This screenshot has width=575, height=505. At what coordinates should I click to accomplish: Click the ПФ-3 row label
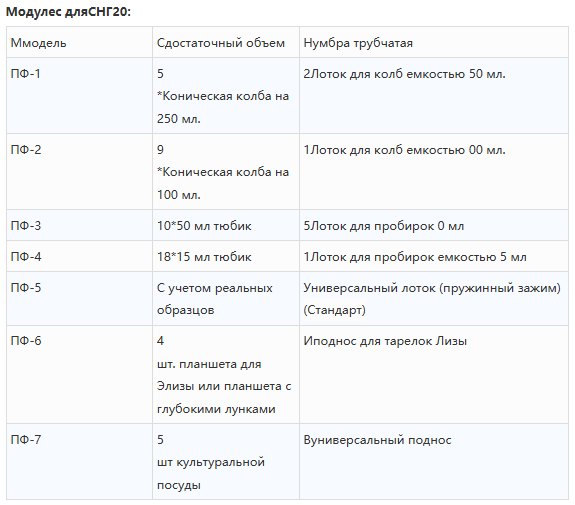(x=26, y=226)
